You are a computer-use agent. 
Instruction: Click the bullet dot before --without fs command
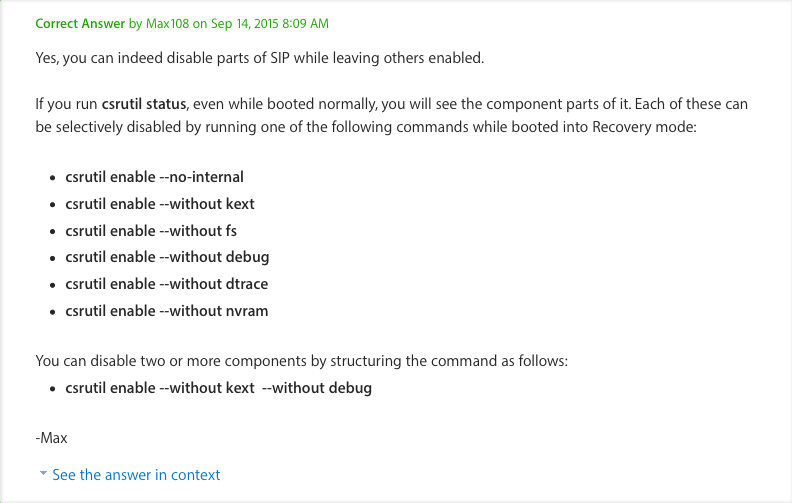53,231
